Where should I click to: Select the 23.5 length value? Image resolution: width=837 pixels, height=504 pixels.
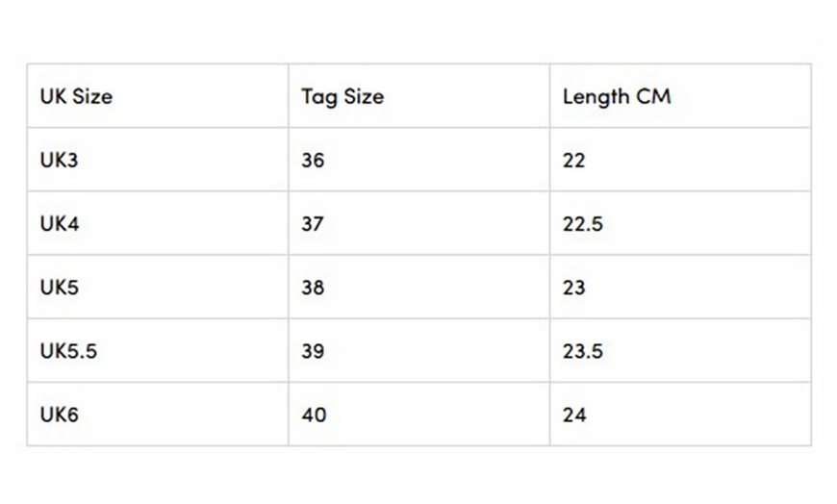click(583, 351)
